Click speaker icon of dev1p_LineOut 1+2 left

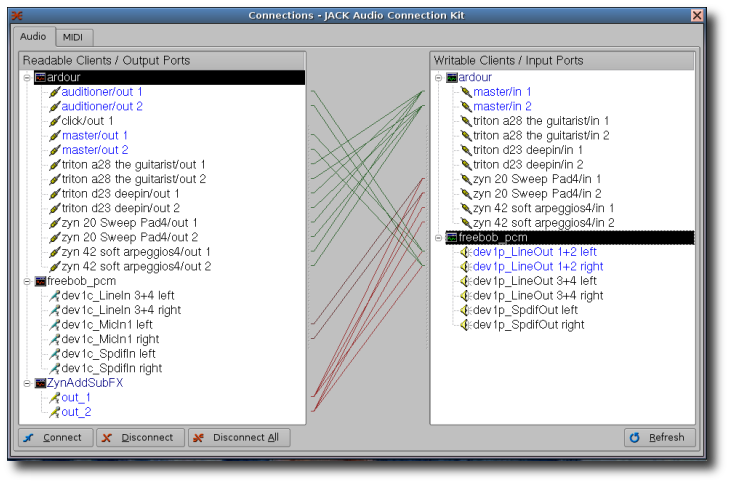(x=466, y=252)
